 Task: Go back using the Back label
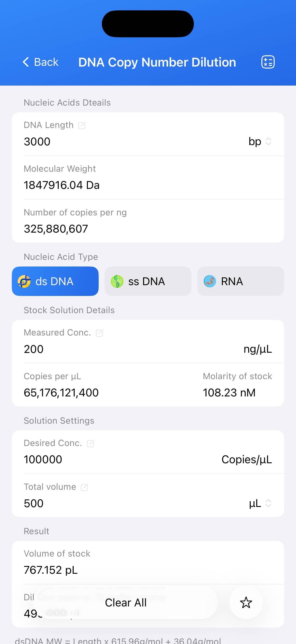46,62
